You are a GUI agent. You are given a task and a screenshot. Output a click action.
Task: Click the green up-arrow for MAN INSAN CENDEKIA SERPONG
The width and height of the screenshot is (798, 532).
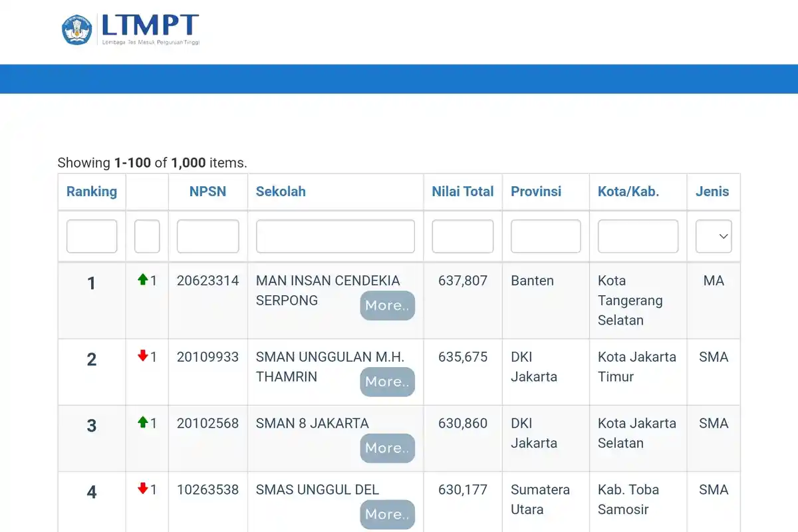[142, 280]
